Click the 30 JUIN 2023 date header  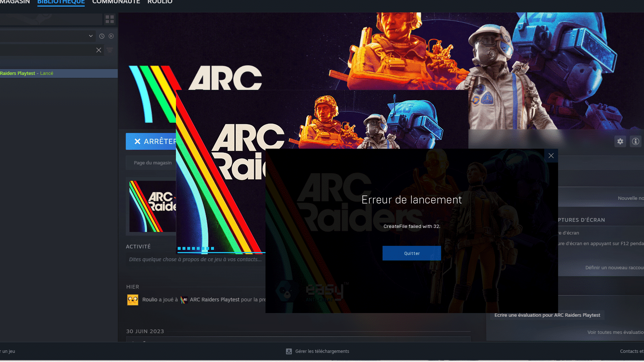click(x=145, y=331)
